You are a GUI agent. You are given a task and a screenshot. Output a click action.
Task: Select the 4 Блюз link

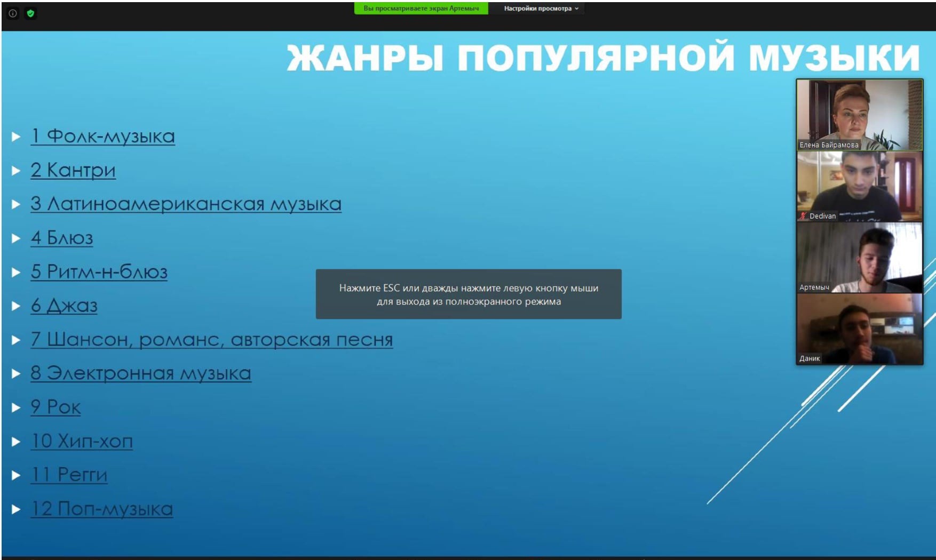[x=62, y=238]
